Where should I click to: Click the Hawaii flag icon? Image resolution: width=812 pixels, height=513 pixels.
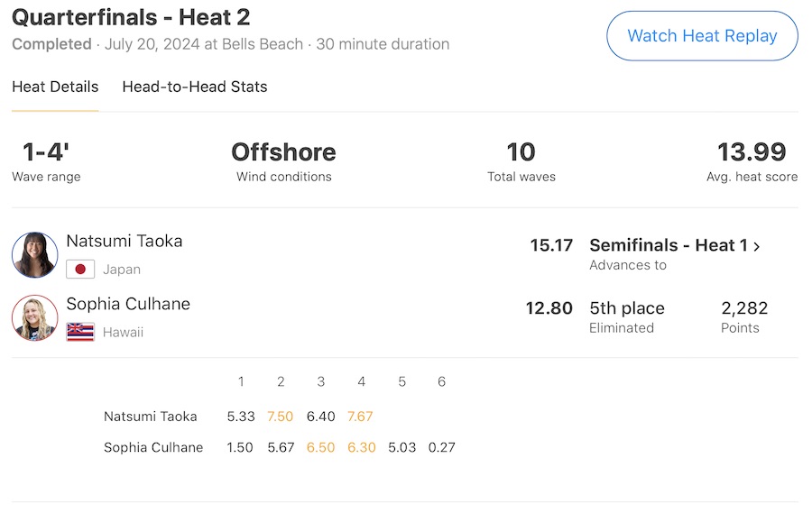click(80, 332)
